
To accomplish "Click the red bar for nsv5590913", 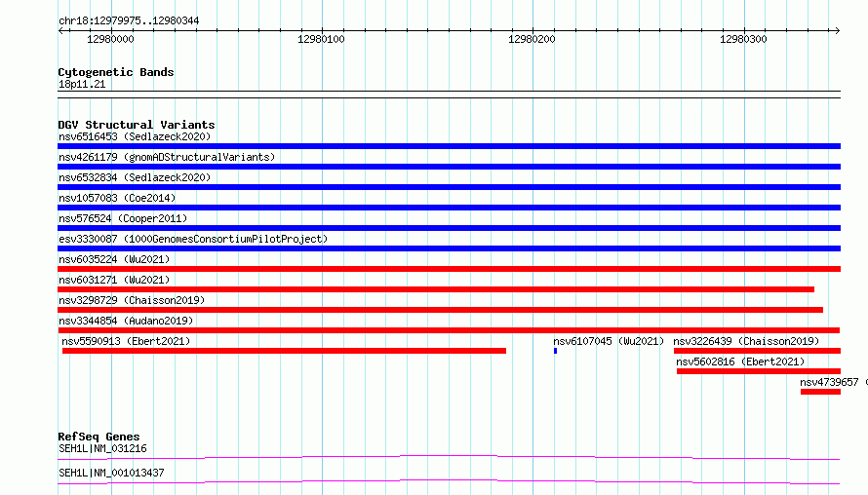I will (284, 351).
